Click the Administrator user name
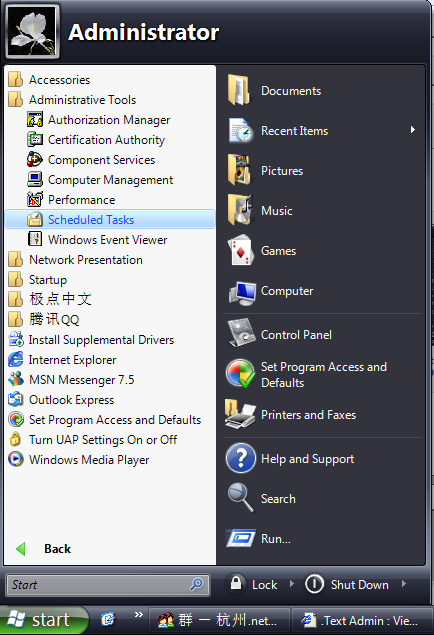Screen dimensions: 434x635 coord(144,32)
